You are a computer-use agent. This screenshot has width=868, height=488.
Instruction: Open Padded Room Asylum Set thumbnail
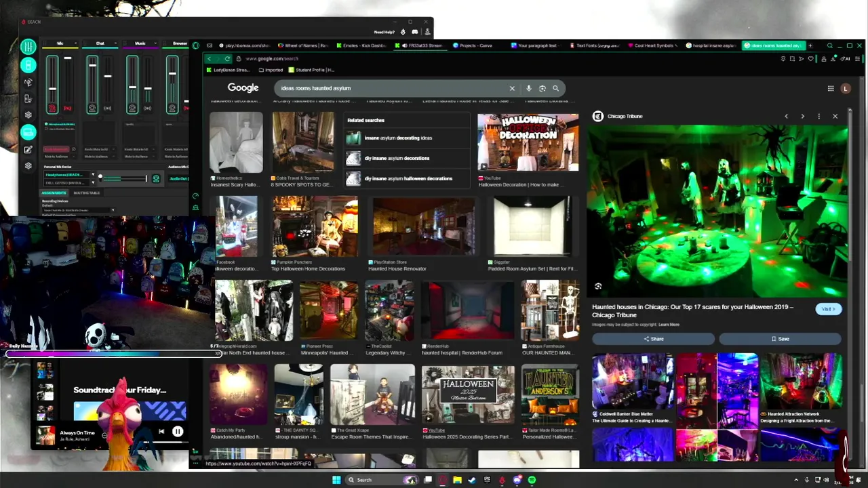532,226
